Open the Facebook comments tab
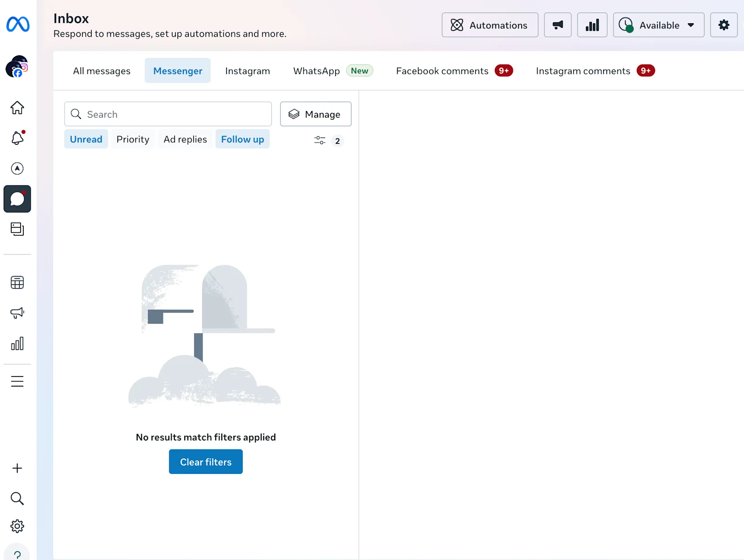 442,71
